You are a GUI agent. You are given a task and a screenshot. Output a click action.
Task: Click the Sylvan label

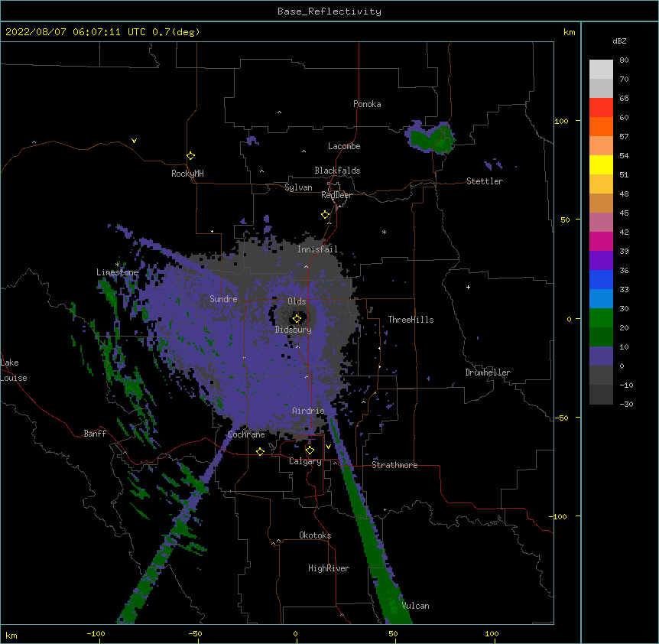(298, 187)
